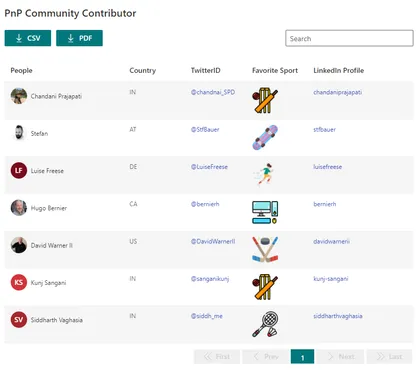The image size is (420, 370).
Task: Download the list as CSV
Action: coord(28,38)
